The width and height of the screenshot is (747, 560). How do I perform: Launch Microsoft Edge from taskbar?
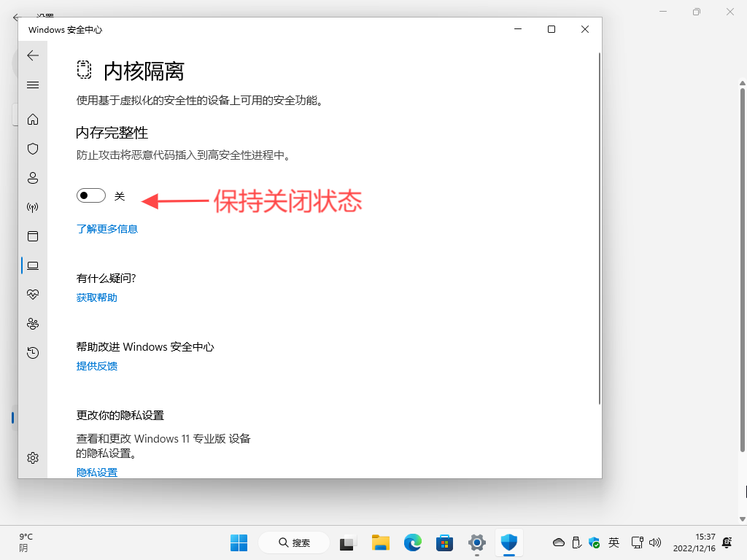pyautogui.click(x=413, y=542)
